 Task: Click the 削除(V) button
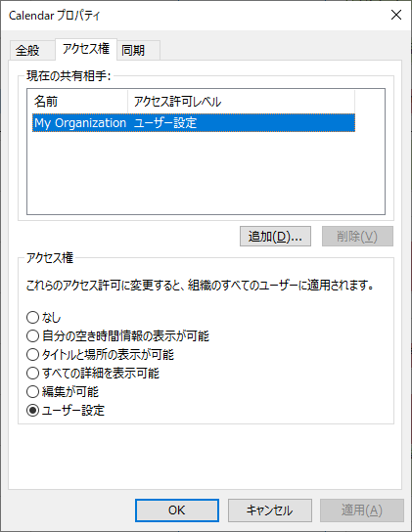click(357, 236)
